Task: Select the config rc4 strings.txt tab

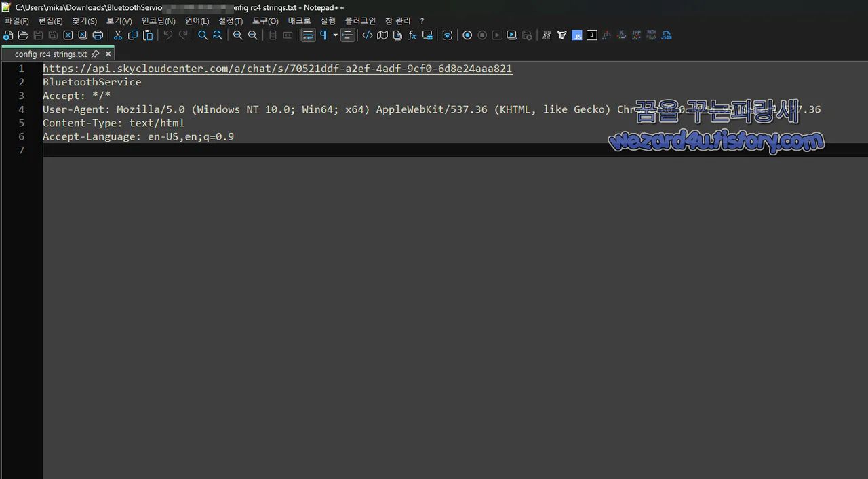Action: [x=50, y=54]
